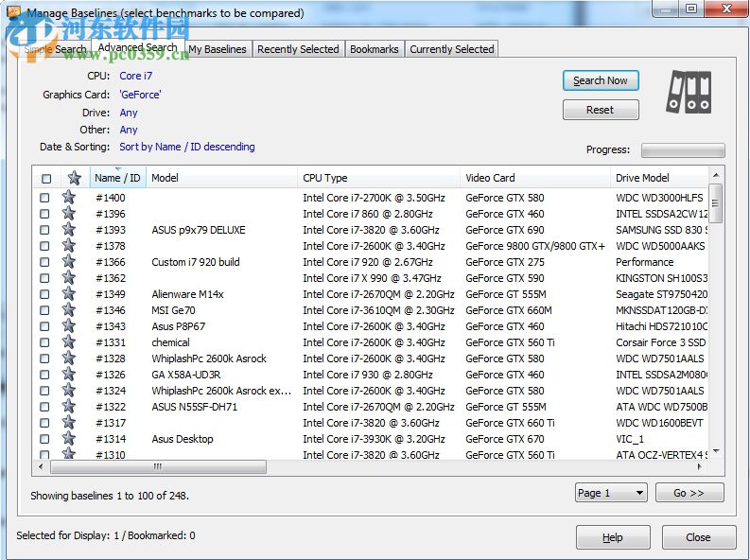The height and width of the screenshot is (560, 750).
Task: Open the Sort by Name / ID descending option
Action: coord(187,147)
